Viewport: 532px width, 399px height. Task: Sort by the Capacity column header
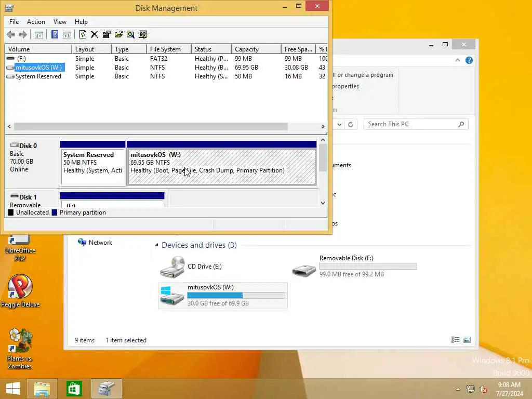pyautogui.click(x=256, y=49)
